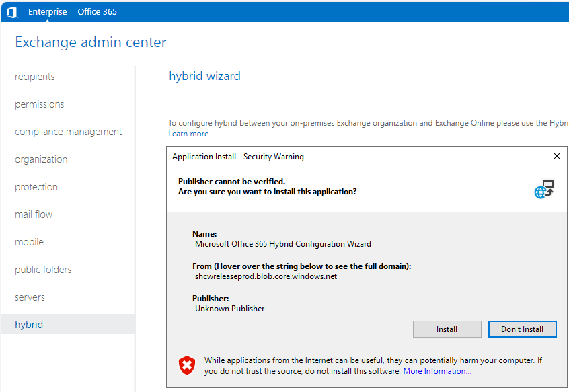Image resolution: width=569 pixels, height=392 pixels.
Task: Go to the servers section
Action: [x=30, y=297]
